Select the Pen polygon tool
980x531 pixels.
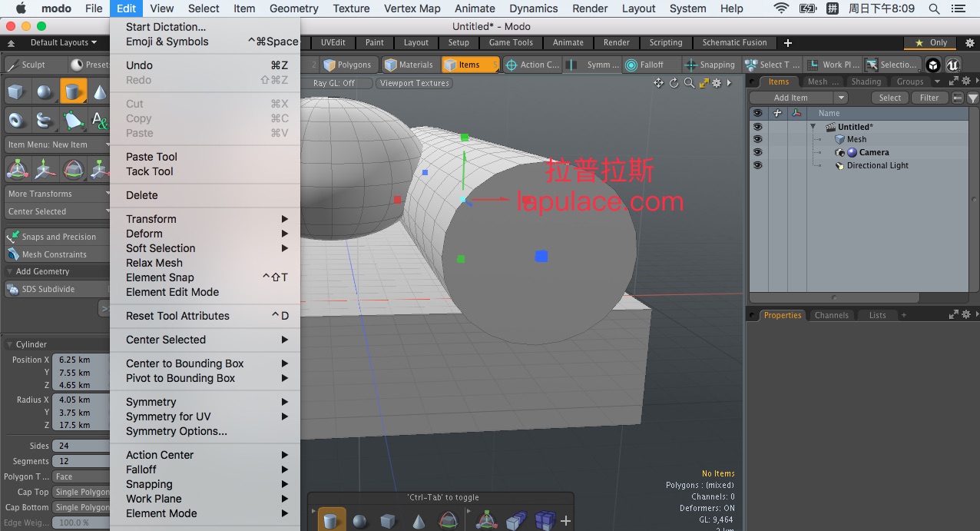(x=73, y=120)
